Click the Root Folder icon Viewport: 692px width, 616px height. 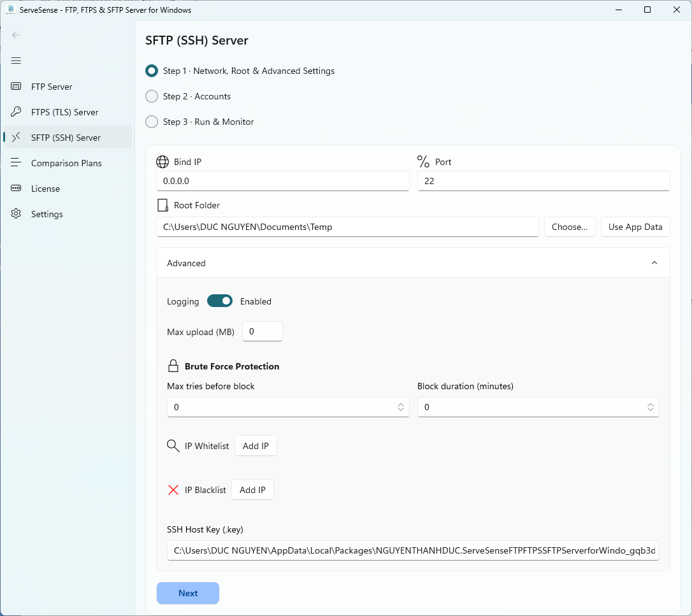162,205
